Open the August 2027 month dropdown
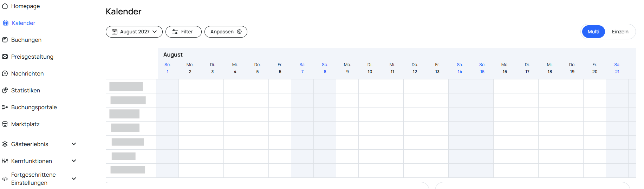The width and height of the screenshot is (644, 189). 134,32
